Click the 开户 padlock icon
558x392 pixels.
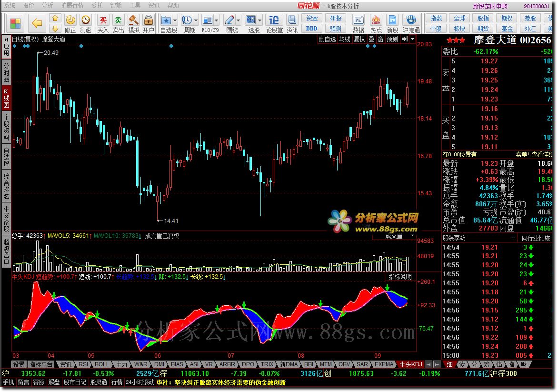coord(149,20)
